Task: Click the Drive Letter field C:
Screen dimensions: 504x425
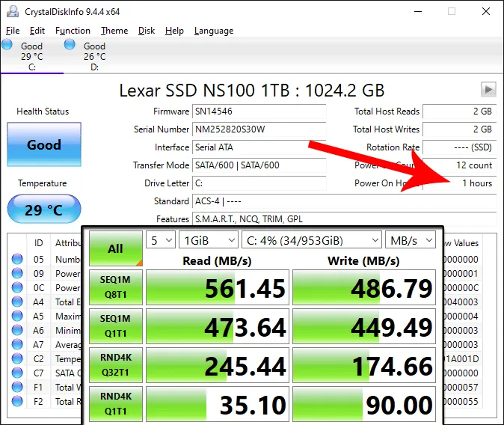Action: coord(259,183)
